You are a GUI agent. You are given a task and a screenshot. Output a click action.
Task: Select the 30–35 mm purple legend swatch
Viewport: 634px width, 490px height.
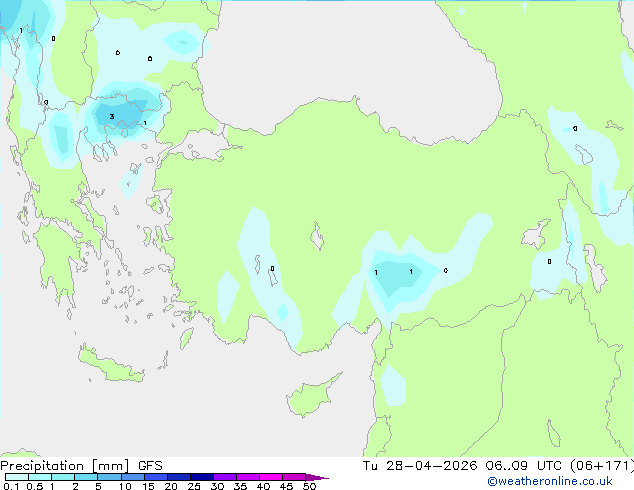tap(225, 477)
